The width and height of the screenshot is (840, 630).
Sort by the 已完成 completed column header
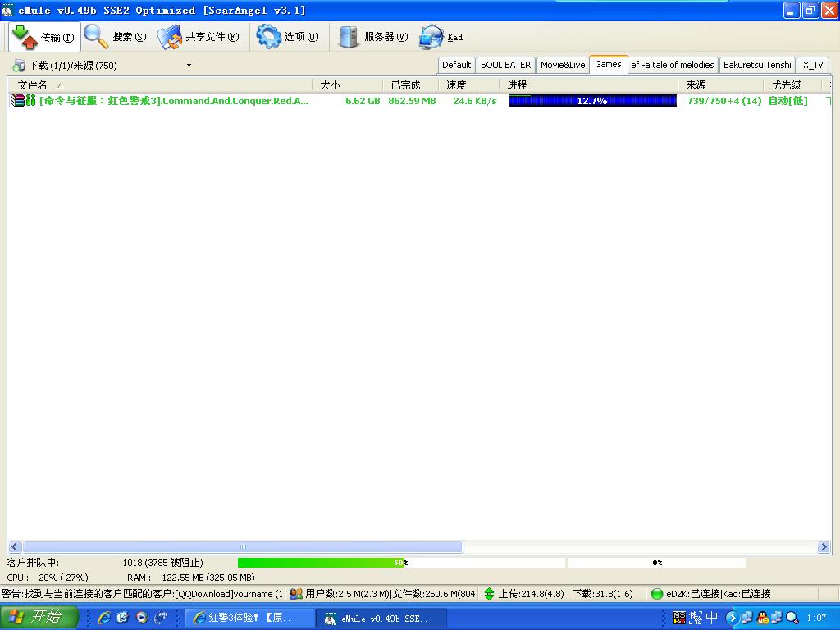click(x=411, y=84)
